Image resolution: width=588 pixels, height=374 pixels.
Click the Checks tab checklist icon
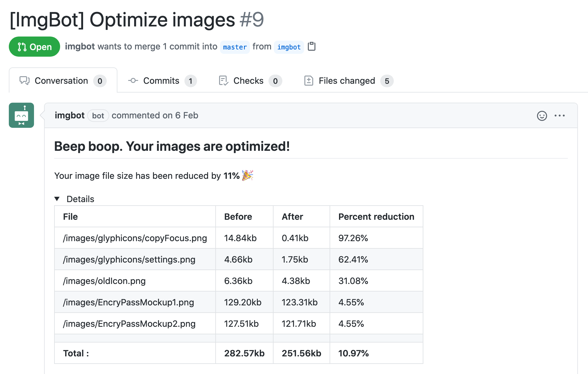point(223,81)
